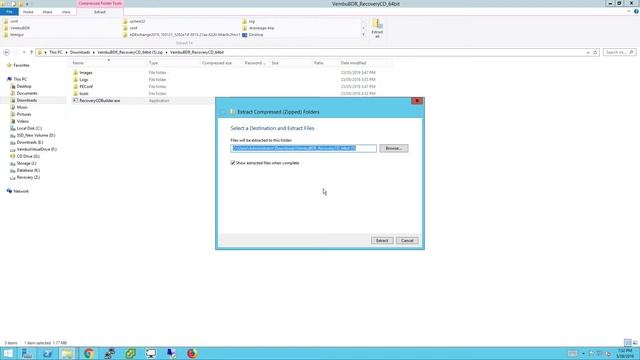The image size is (640, 360).
Task: Open Server Manager from taskbar
Action: [x=27, y=353]
